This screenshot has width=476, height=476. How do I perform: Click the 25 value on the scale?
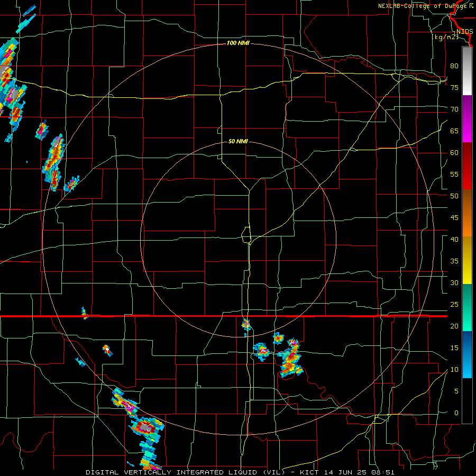454,305
